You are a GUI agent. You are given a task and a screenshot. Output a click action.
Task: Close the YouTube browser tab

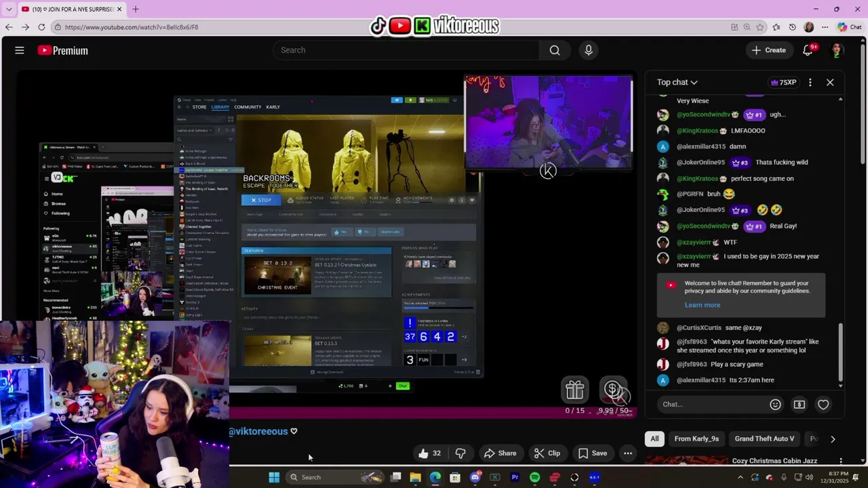point(119,9)
